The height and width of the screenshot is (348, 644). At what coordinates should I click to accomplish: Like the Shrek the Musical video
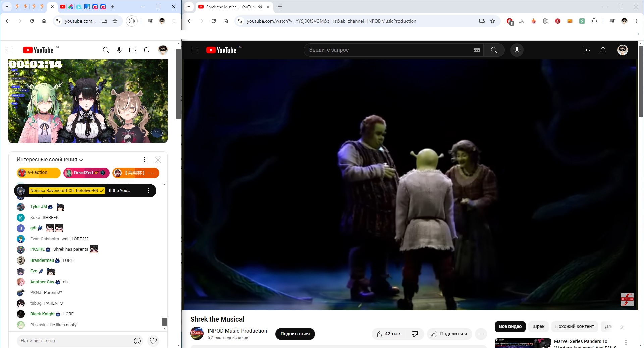389,334
